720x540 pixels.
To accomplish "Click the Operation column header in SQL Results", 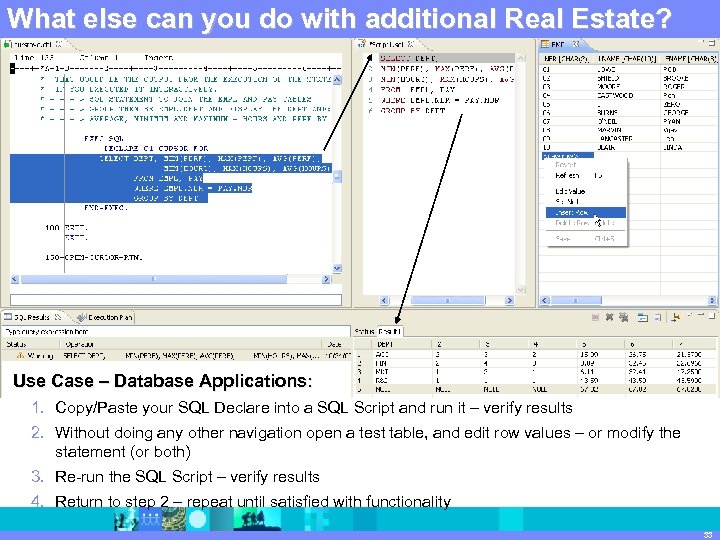I will [x=191, y=344].
